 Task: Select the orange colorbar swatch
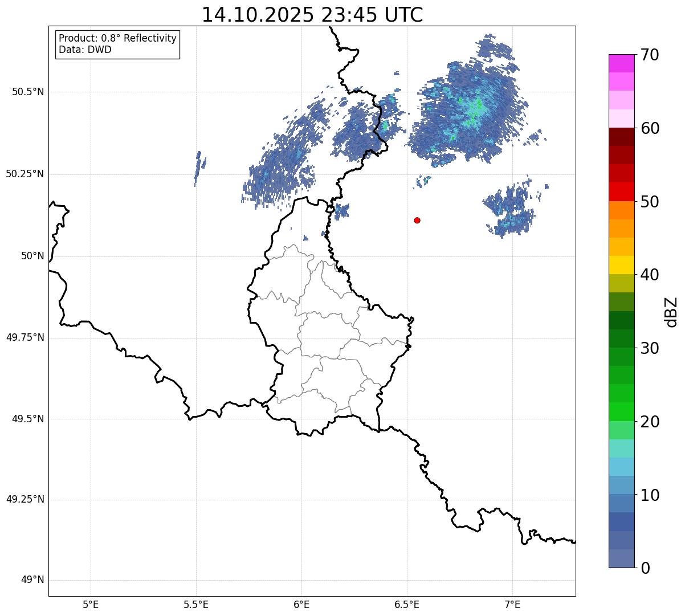tap(621, 210)
